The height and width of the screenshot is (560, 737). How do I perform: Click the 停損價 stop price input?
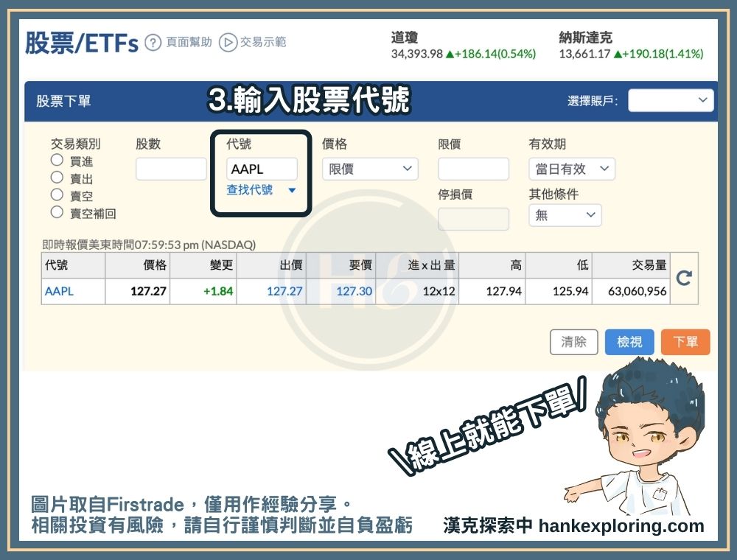point(473,219)
